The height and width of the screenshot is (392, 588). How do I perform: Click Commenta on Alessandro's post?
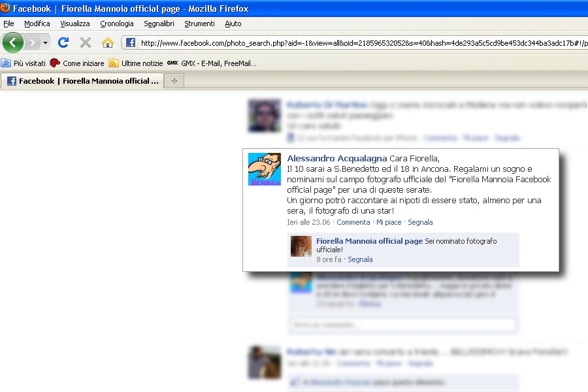353,222
